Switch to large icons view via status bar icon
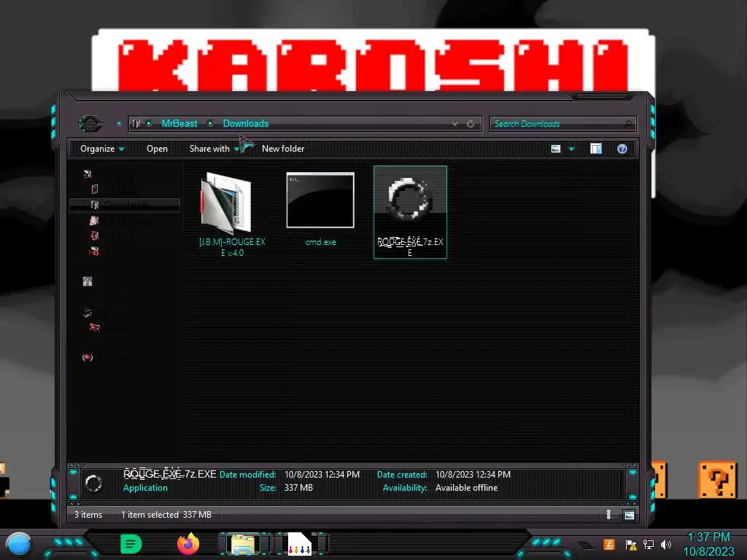 (630, 516)
